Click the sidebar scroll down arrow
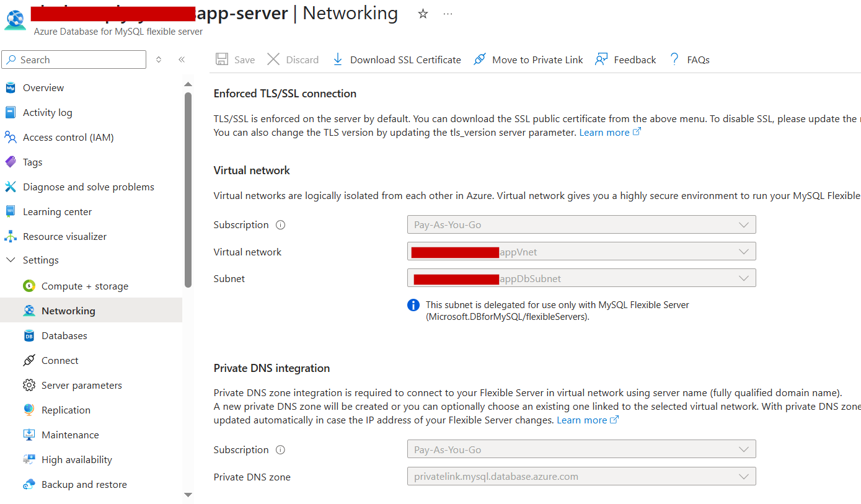Viewport: 861px width, 504px height. (188, 495)
